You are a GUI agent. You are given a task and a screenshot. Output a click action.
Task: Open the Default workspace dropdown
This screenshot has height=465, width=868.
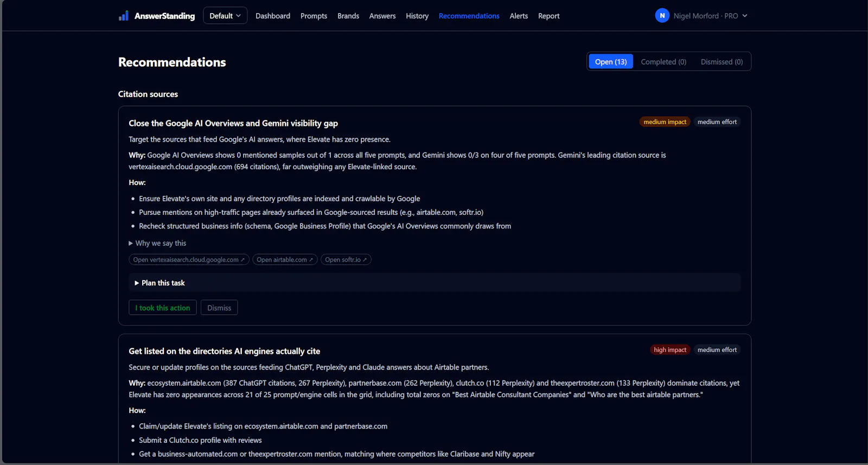[225, 16]
